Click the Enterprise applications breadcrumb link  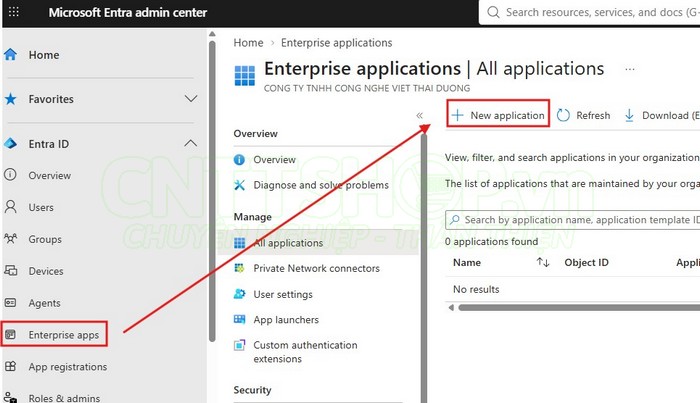coord(337,42)
